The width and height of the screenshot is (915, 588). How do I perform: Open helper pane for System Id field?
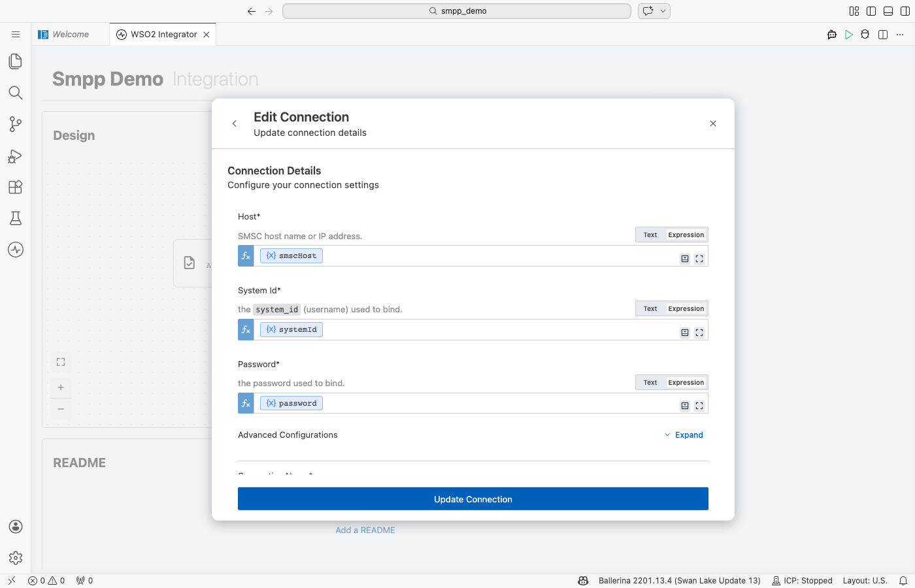pyautogui.click(x=685, y=333)
